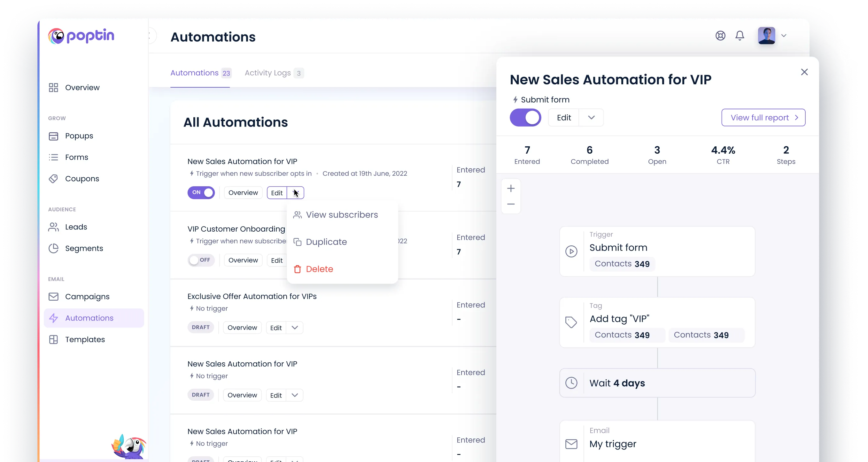Turn on the VIP Customer Onboarding toggle
Screen dimensions: 868x462
tap(201, 260)
